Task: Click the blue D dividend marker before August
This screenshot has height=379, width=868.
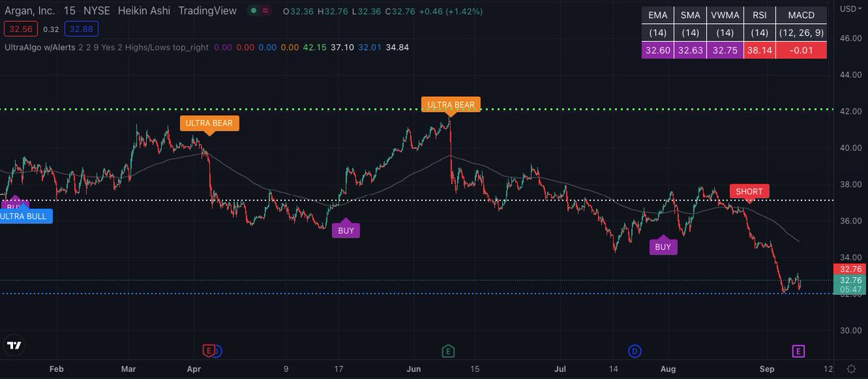Action: click(634, 352)
